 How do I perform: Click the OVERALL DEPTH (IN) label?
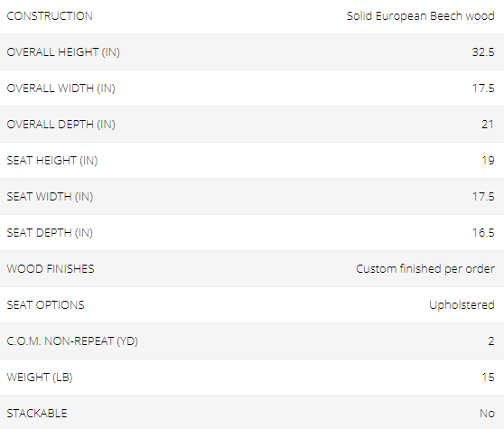(x=61, y=125)
